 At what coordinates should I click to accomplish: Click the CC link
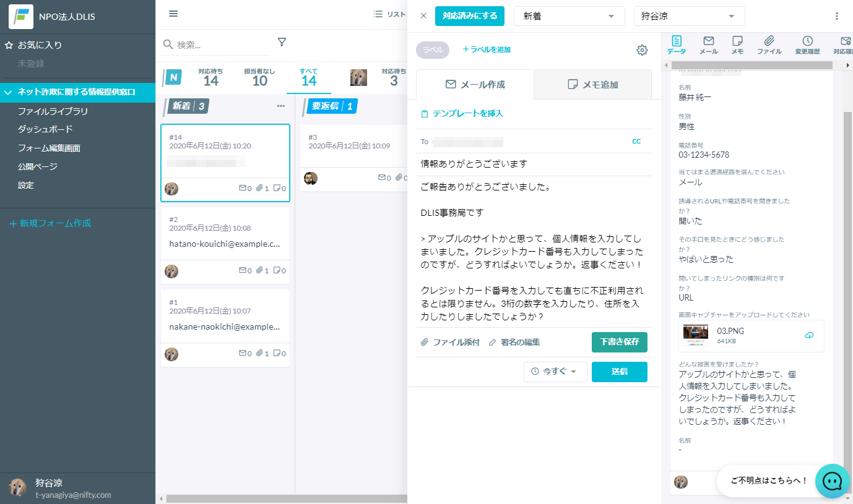point(636,142)
